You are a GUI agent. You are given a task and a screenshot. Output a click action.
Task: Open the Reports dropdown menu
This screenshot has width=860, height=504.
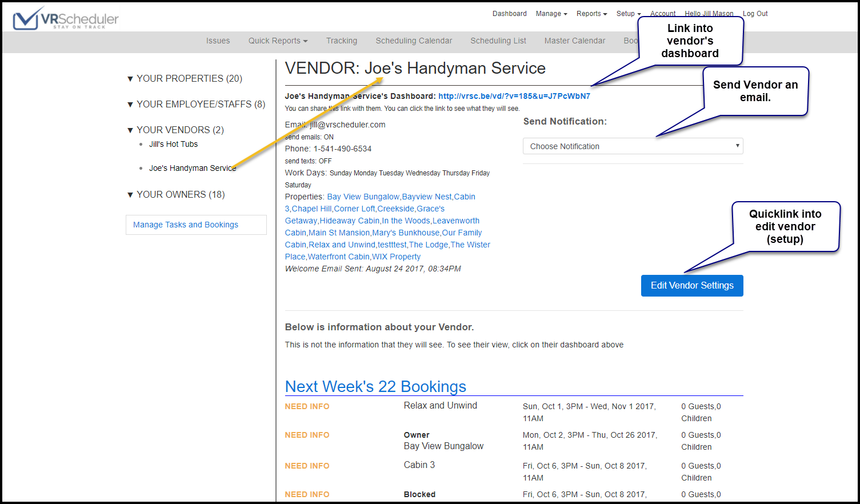pyautogui.click(x=591, y=14)
